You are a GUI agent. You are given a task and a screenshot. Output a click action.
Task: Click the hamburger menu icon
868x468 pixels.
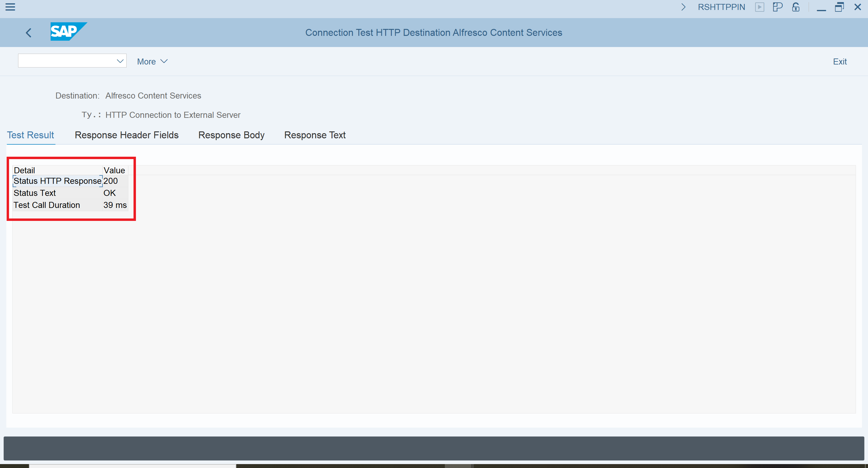[x=10, y=7]
